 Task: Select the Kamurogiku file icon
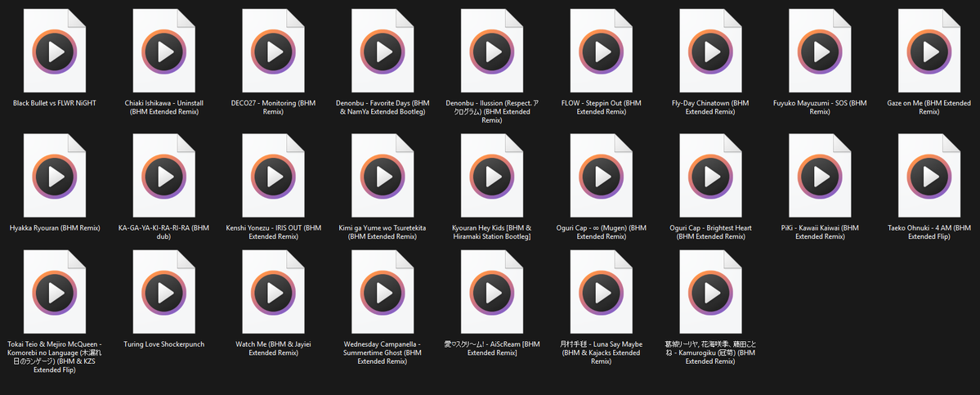710,292
